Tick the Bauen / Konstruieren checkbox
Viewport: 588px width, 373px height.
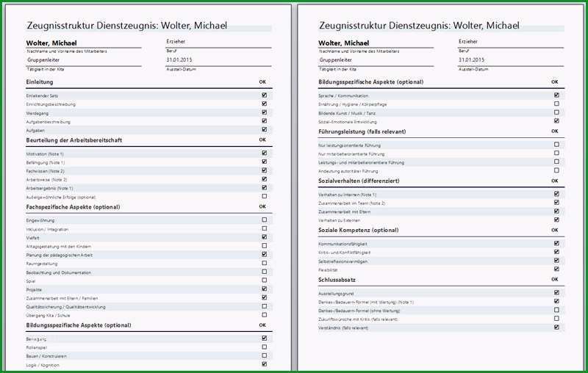point(265,356)
